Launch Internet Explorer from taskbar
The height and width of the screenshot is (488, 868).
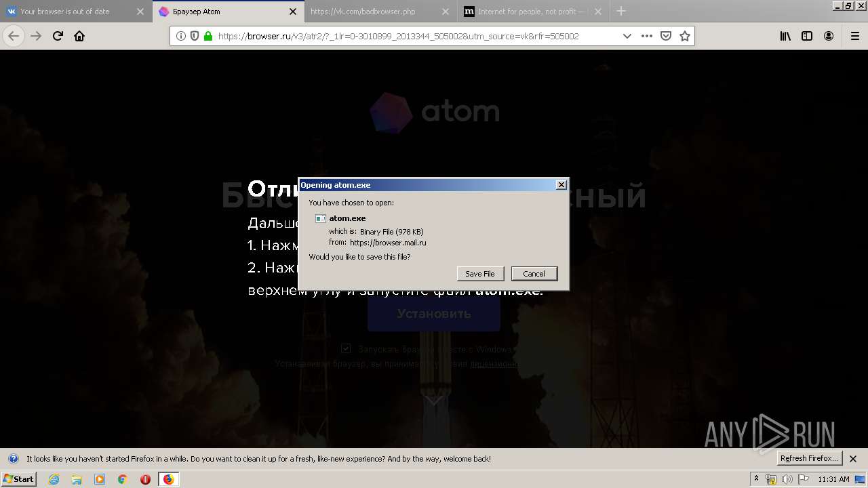pos(54,479)
